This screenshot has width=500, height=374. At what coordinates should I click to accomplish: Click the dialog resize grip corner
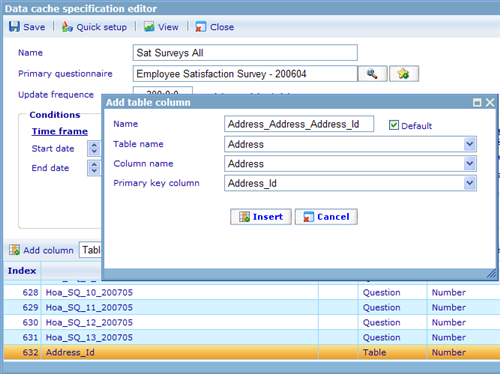coord(491,274)
